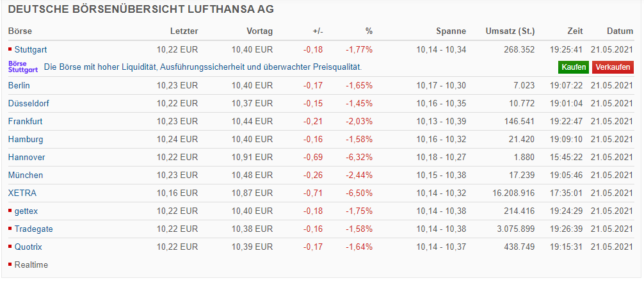644x285 pixels.
Task: Open the Hannover exchange link
Action: tap(26, 157)
